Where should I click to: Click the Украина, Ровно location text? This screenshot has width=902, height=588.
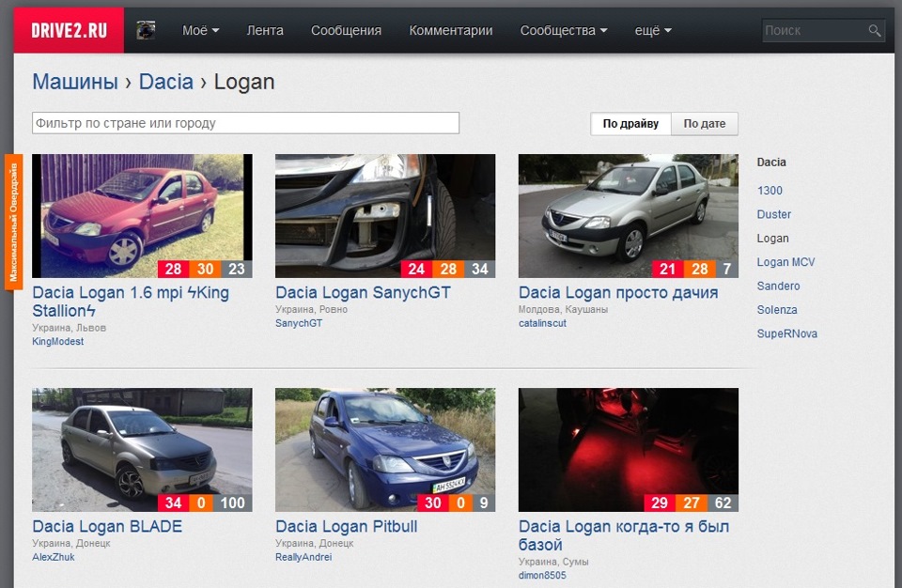(311, 310)
